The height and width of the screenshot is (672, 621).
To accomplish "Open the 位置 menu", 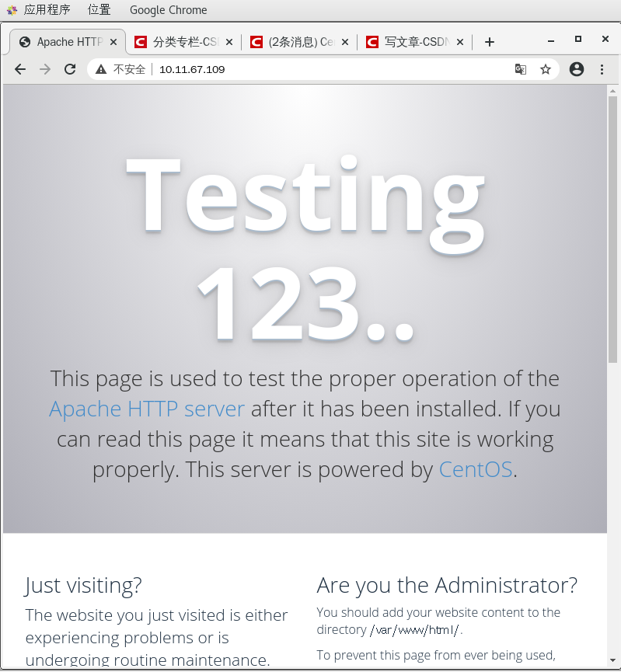I will click(99, 10).
